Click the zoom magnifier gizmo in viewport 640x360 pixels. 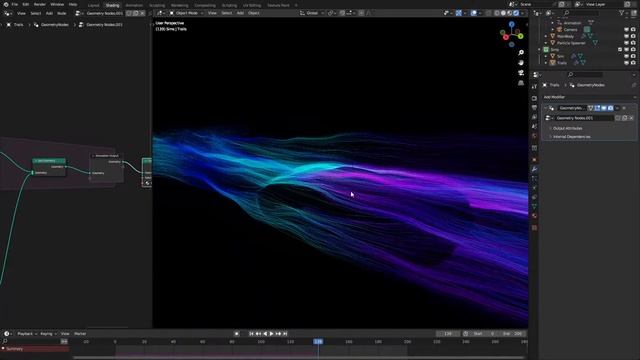coord(521,53)
